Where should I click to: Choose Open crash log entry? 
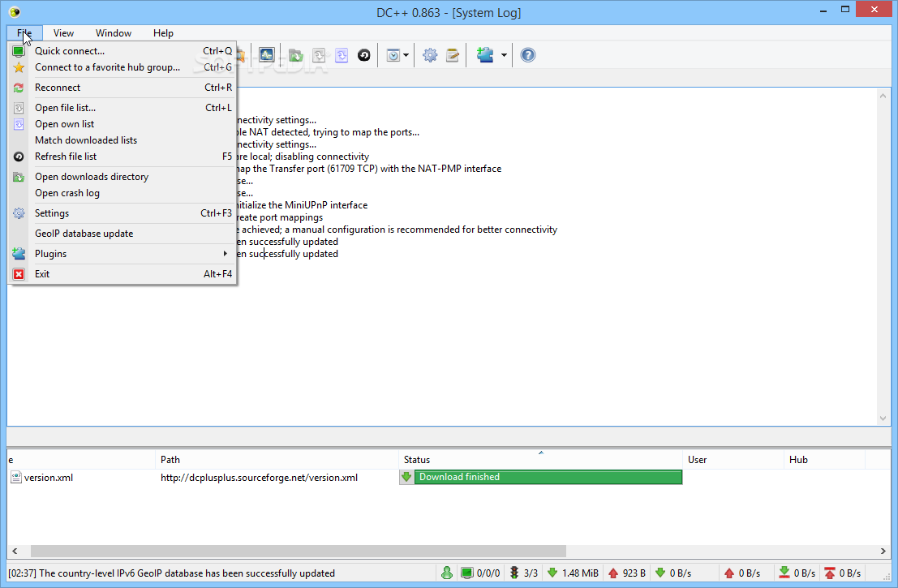(x=122, y=193)
